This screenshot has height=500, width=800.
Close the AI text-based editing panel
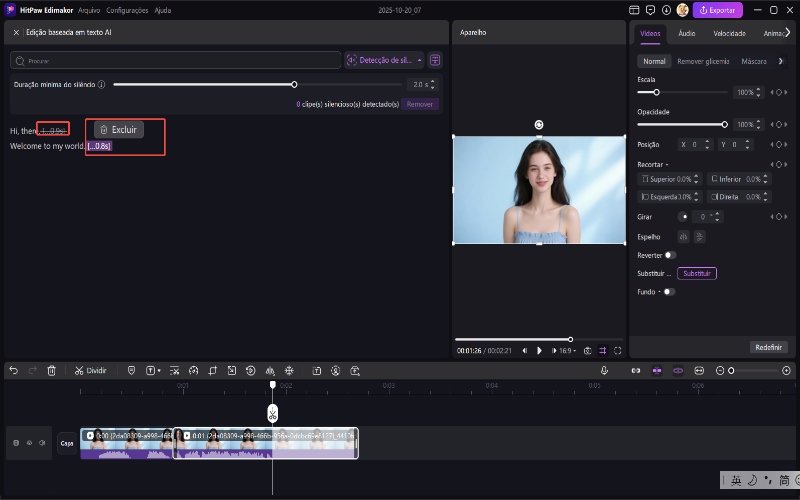(x=16, y=32)
